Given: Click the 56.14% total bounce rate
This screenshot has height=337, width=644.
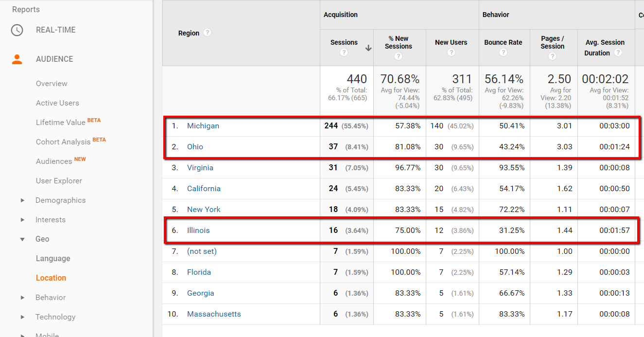Looking at the screenshot, I should [504, 79].
